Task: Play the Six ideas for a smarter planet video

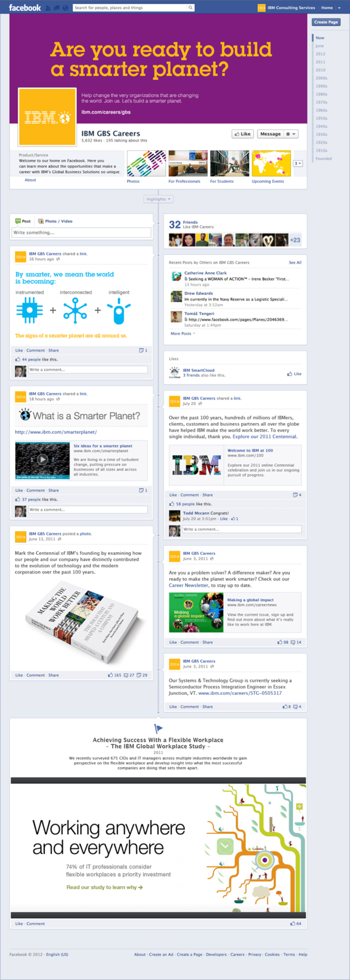Action: pyautogui.click(x=42, y=460)
